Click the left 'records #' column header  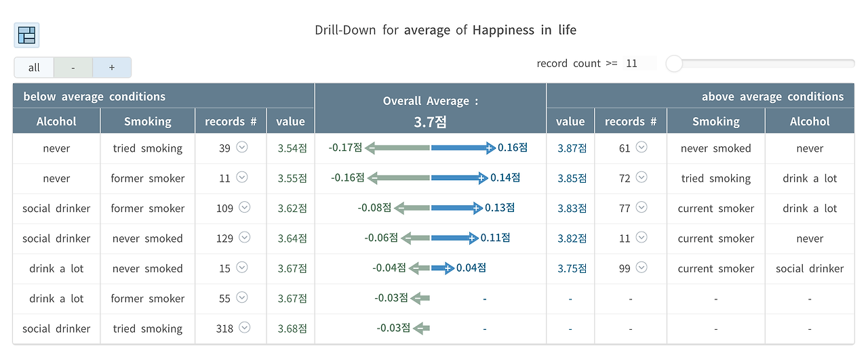click(231, 121)
